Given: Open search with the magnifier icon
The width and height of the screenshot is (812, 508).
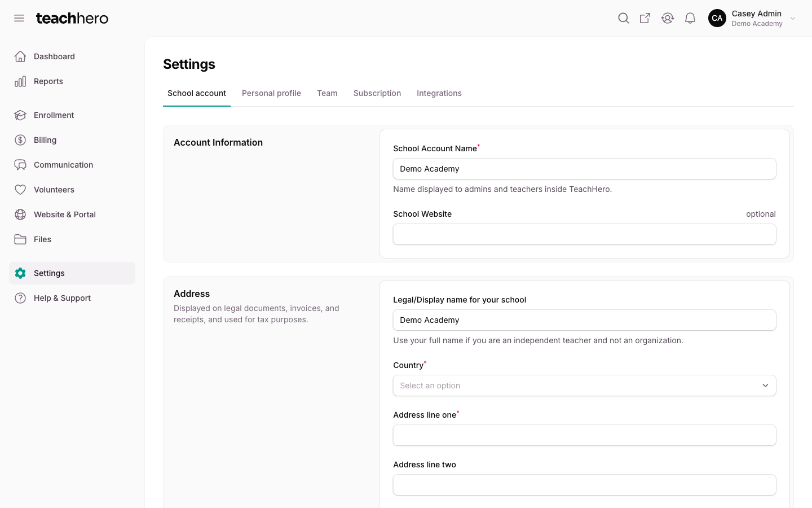Looking at the screenshot, I should tap(623, 18).
